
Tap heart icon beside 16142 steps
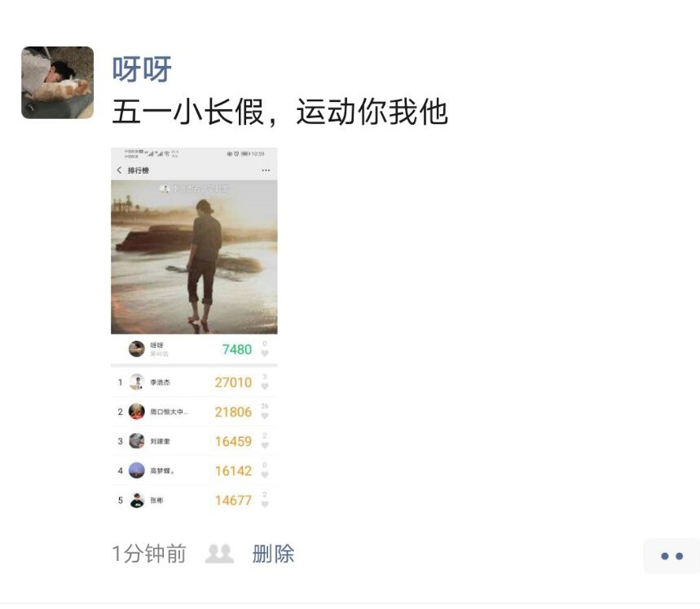[265, 474]
